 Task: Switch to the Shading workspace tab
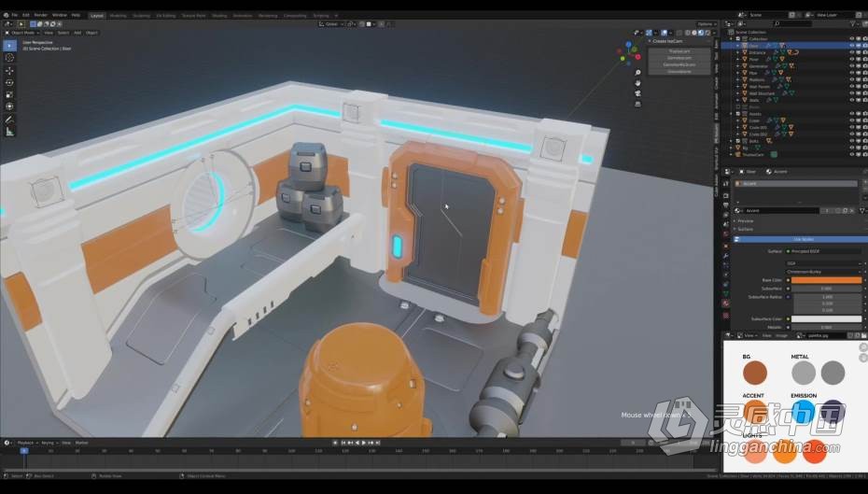[x=219, y=16]
